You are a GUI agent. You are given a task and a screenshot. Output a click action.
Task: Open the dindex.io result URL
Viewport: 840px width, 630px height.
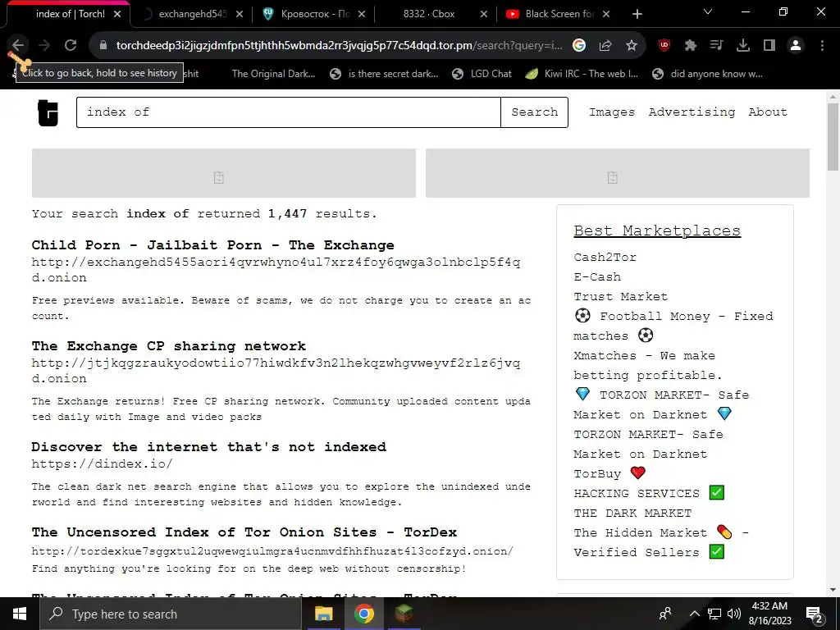102,463
